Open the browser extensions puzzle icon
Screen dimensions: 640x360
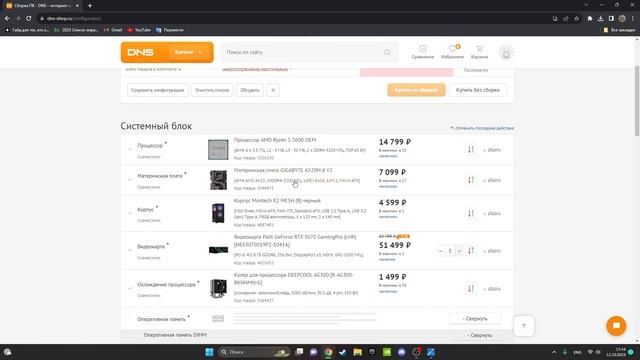(589, 18)
